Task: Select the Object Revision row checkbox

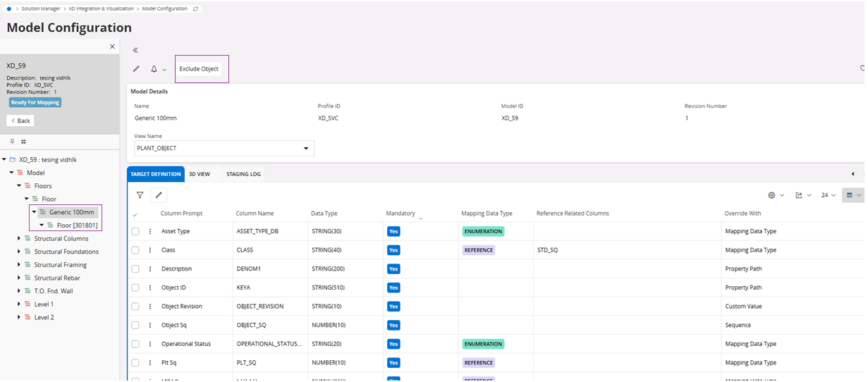Action: point(135,307)
